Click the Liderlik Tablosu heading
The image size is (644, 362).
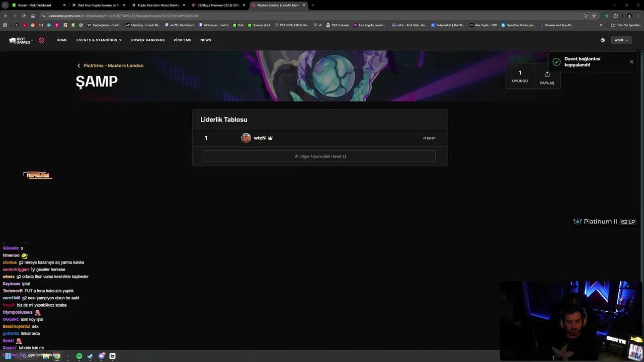[224, 120]
